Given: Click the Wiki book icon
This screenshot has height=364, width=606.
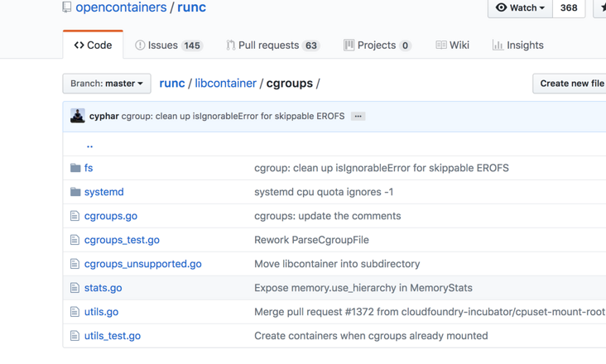Looking at the screenshot, I should point(441,45).
